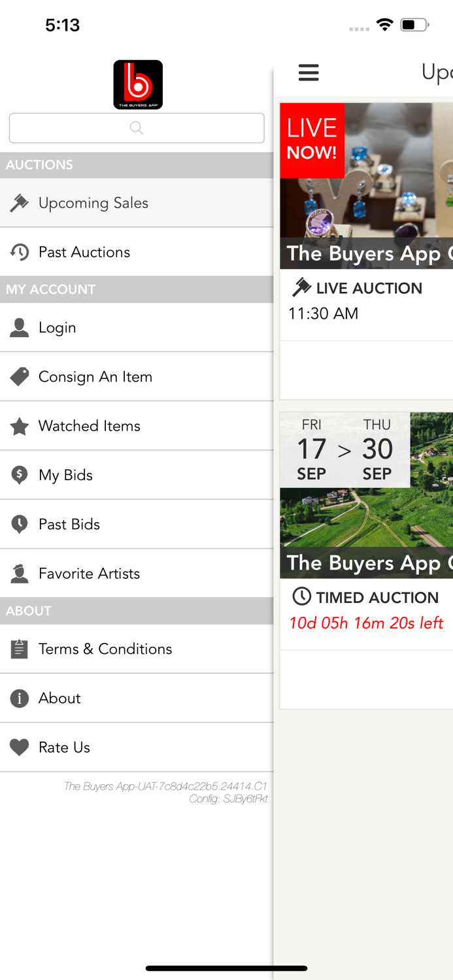Select the star icon beside Watched Items
This screenshot has width=453, height=980.
point(20,426)
